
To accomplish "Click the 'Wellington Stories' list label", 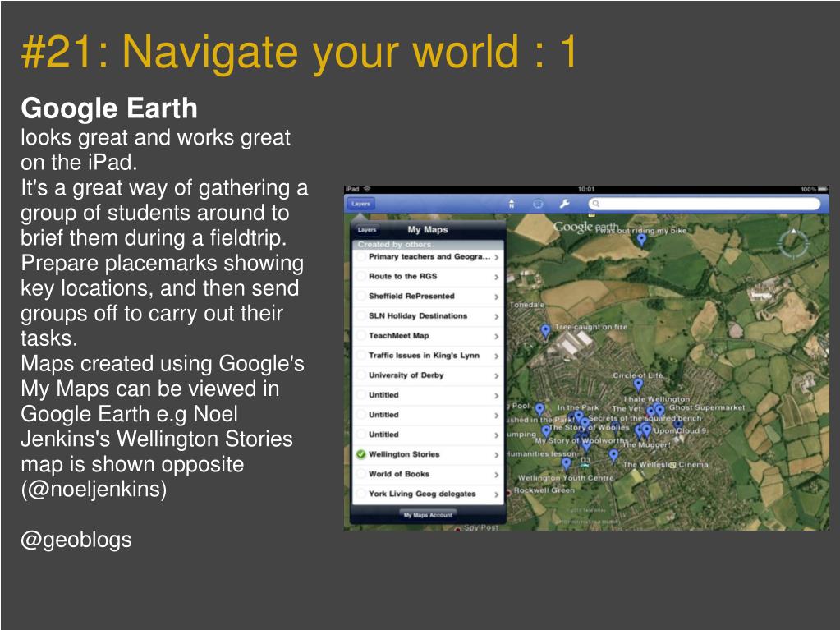I will click(404, 453).
